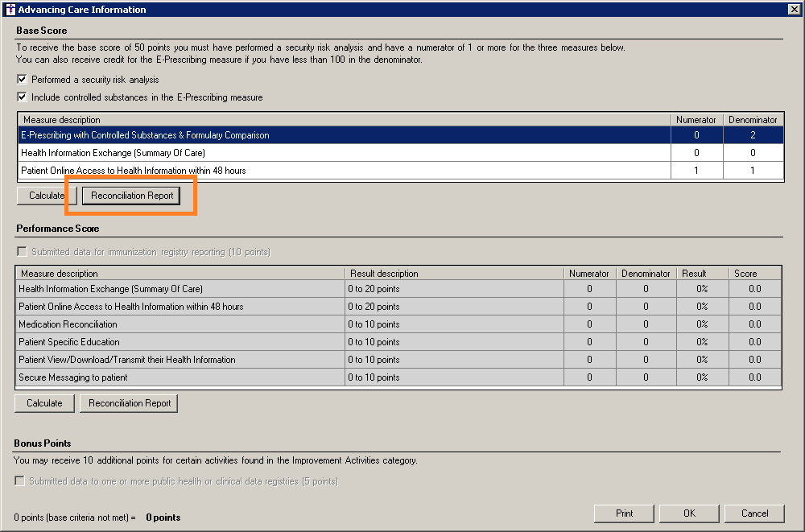Screen dimensions: 805x532
Task: Click Patient Online Access numerator 1 in Base Score table
Action: 696,171
